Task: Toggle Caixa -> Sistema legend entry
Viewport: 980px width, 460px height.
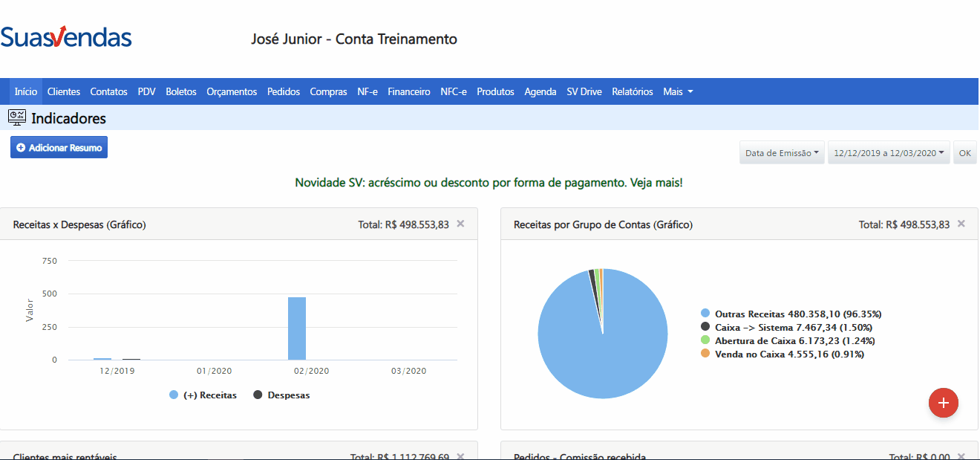Action: point(786,328)
